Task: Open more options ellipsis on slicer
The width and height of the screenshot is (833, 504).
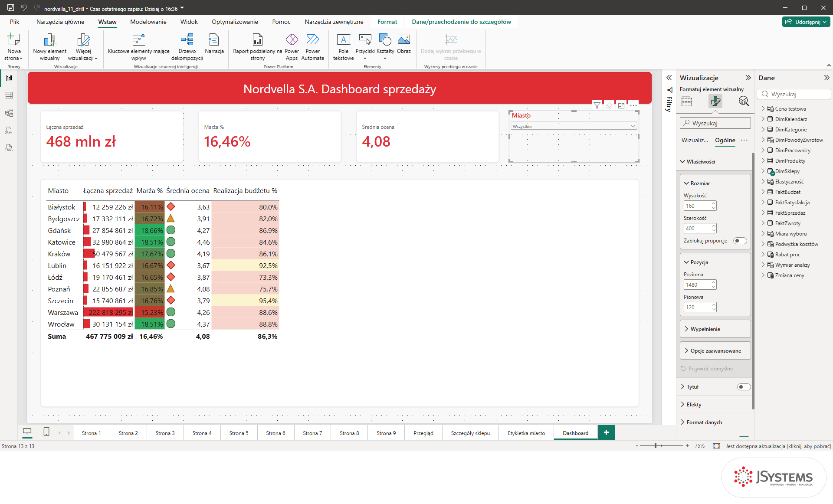Action: [633, 105]
